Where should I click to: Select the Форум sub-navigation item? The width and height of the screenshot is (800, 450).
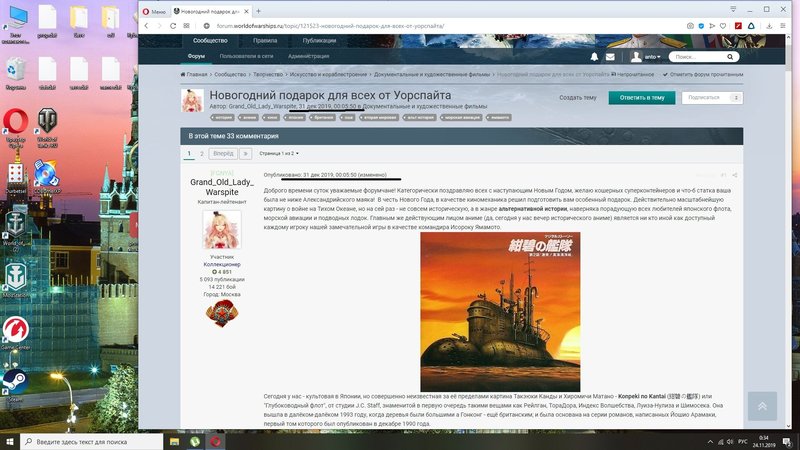coord(196,56)
